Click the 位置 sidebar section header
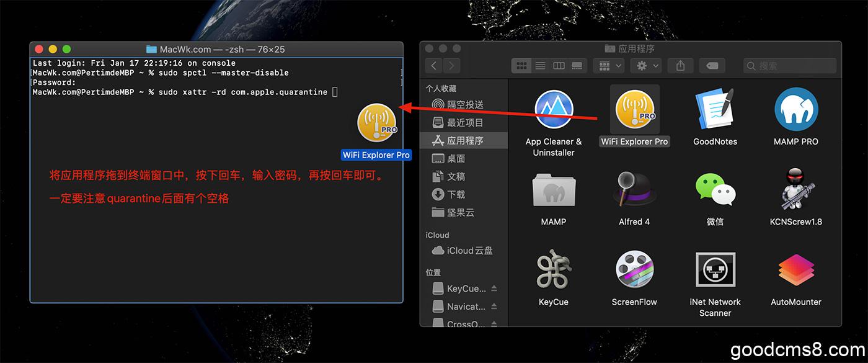Viewport: 868px width, 363px height. (x=433, y=272)
